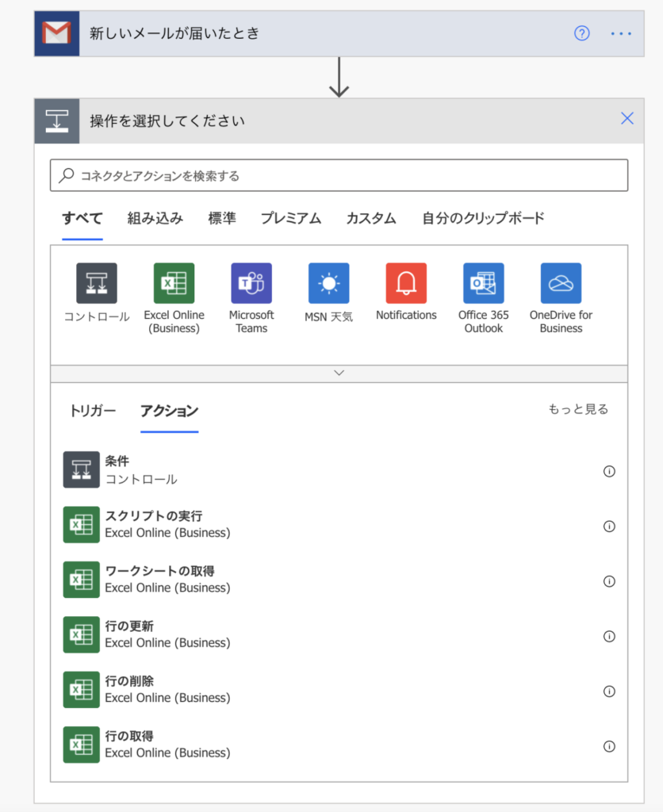
Task: Click the connector and action search field
Action: click(339, 175)
